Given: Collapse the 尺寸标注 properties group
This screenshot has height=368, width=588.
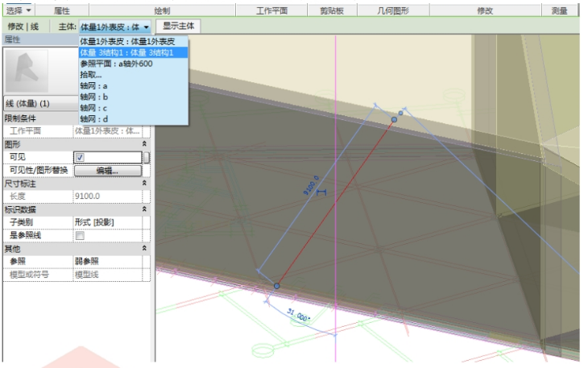Looking at the screenshot, I should click(144, 183).
